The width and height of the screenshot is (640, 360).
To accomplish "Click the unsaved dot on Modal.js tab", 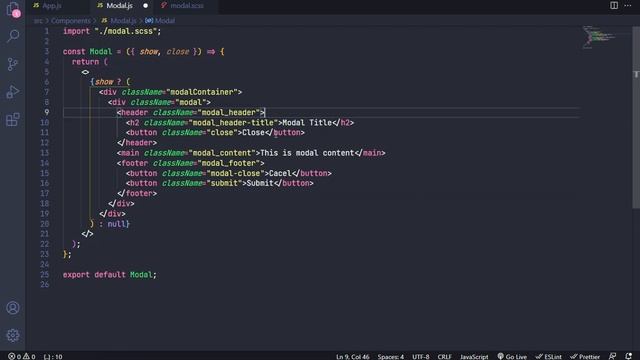I will [x=146, y=6].
